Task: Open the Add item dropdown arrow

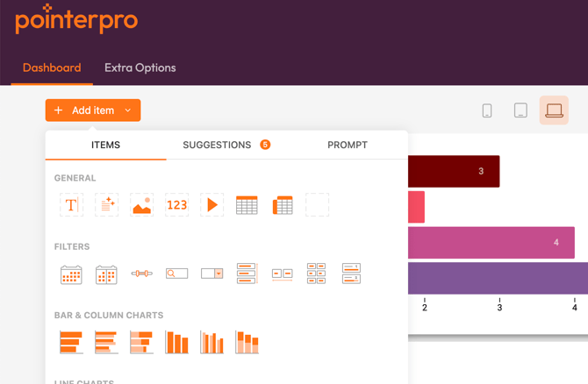Action: point(128,110)
